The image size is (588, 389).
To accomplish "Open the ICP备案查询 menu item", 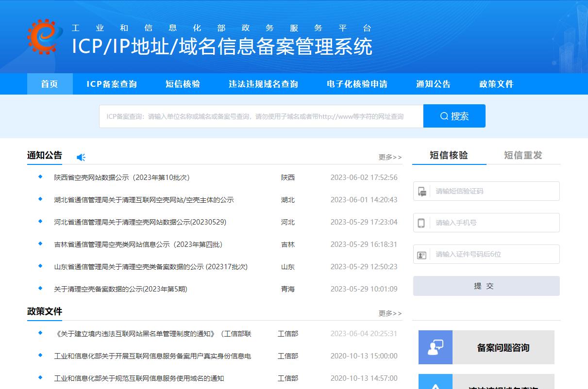I will point(112,84).
